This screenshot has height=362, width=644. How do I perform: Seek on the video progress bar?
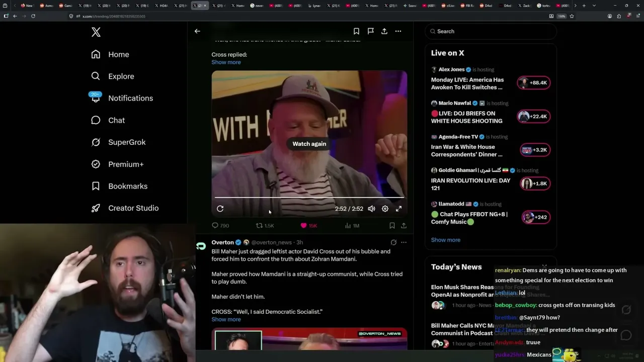click(x=309, y=198)
